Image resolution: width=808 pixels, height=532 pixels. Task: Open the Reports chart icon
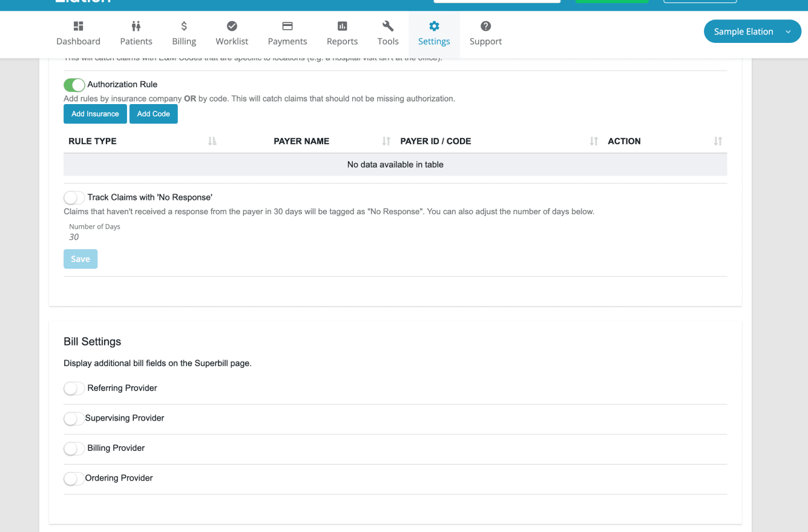click(342, 26)
